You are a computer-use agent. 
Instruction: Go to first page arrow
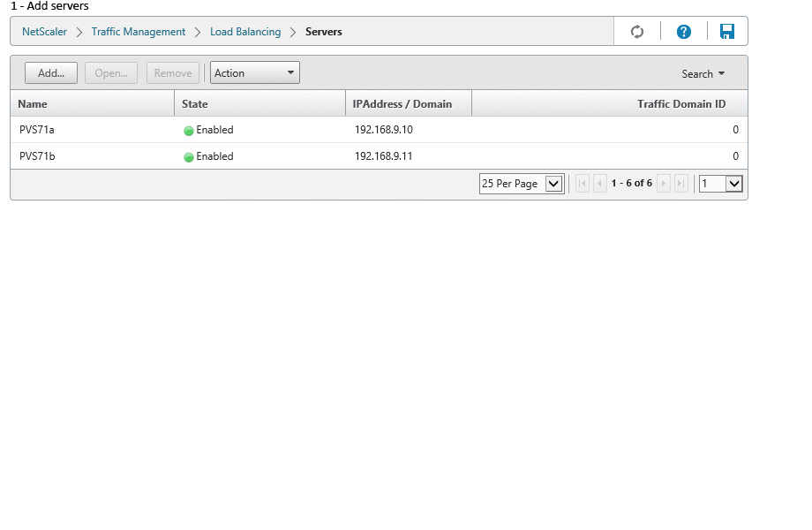point(583,184)
